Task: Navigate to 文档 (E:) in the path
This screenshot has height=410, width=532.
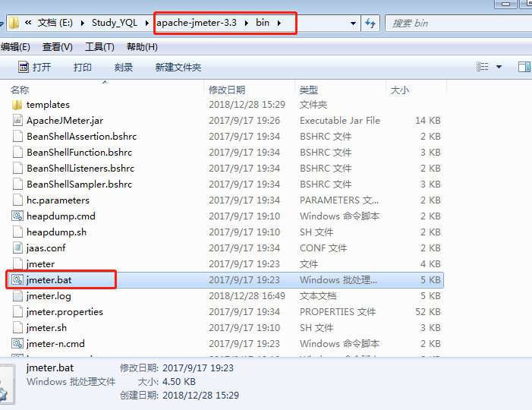Action: [55, 23]
